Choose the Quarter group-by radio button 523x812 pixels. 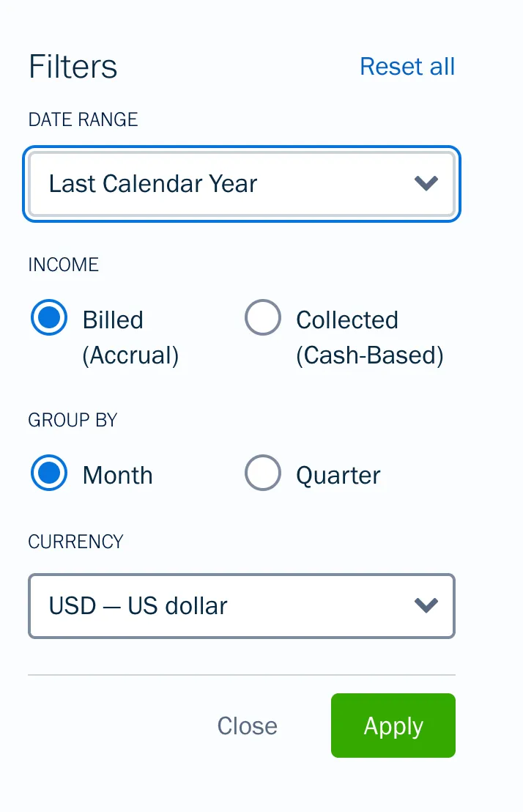(x=262, y=474)
